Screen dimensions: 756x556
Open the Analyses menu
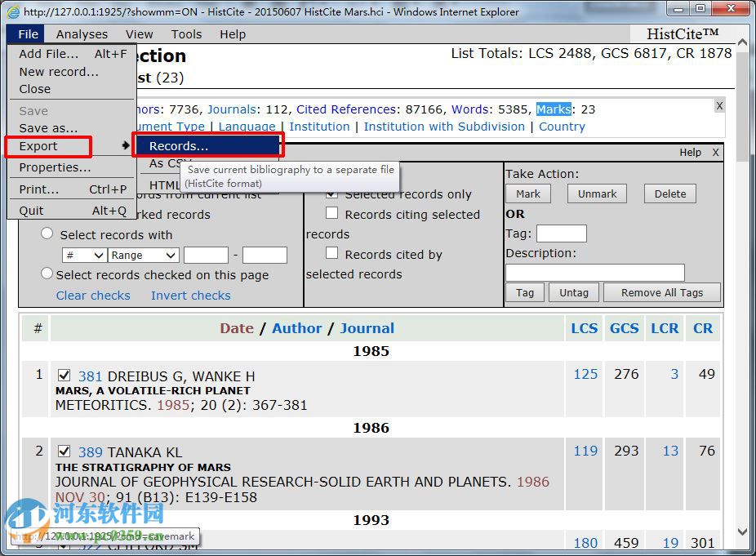(82, 34)
